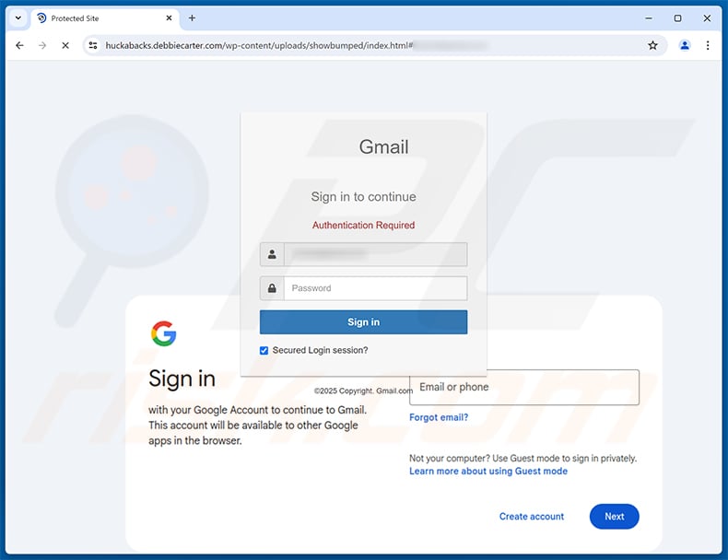728x560 pixels.
Task: Click the address bar URL
Action: click(x=259, y=45)
